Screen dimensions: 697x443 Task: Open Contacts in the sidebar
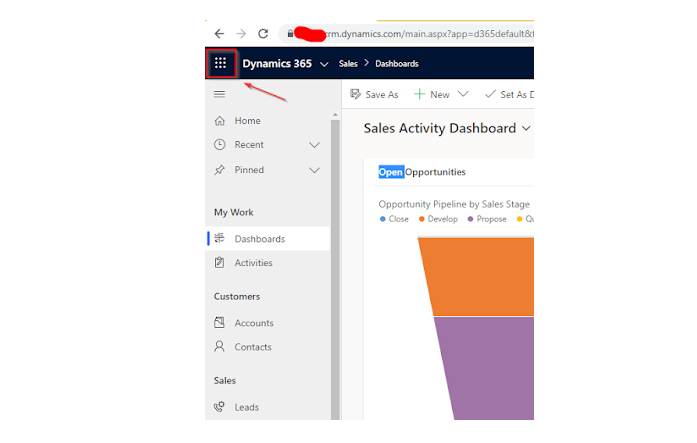point(252,347)
